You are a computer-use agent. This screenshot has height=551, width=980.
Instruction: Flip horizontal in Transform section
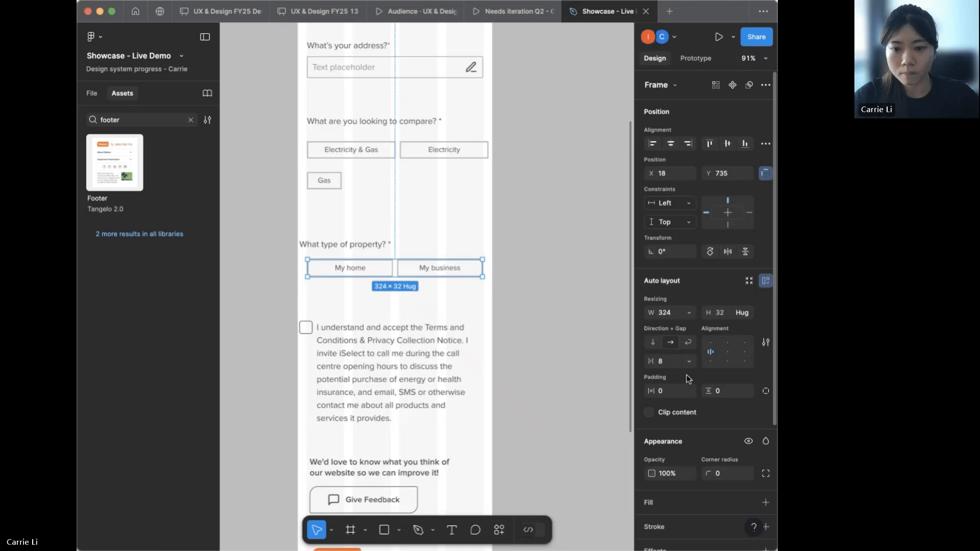[728, 252]
